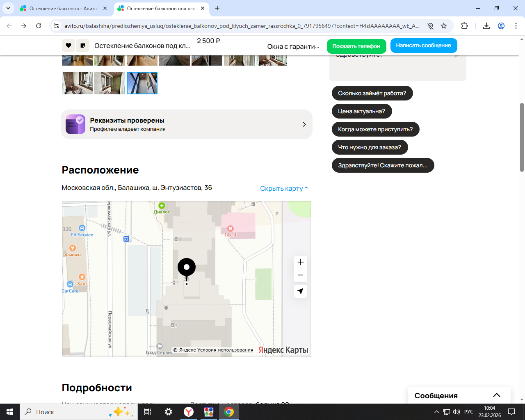Image resolution: width=525 pixels, height=420 pixels.
Task: Click the Реквизиты проверены company banner
Action: click(x=187, y=124)
